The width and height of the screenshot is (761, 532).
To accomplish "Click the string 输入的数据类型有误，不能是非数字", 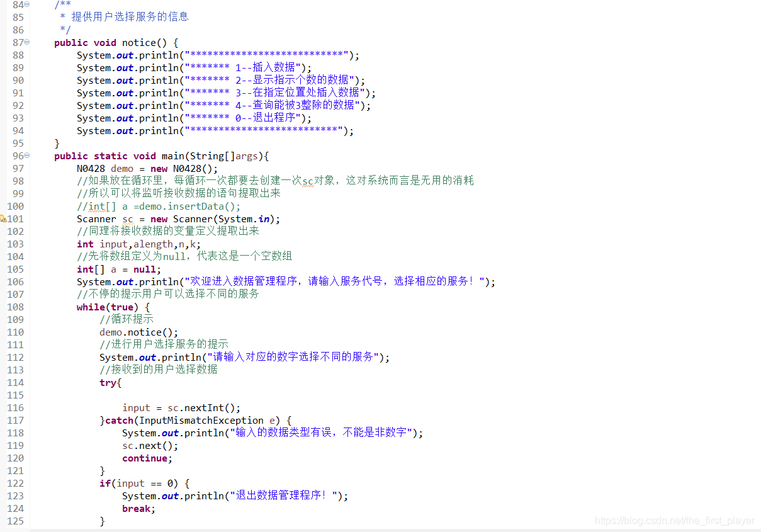I will pos(321,433).
